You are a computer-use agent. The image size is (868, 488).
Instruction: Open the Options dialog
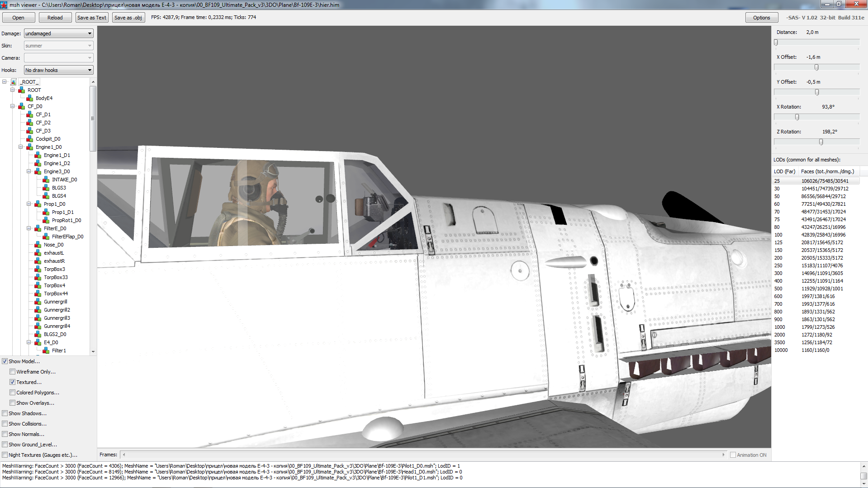(762, 18)
